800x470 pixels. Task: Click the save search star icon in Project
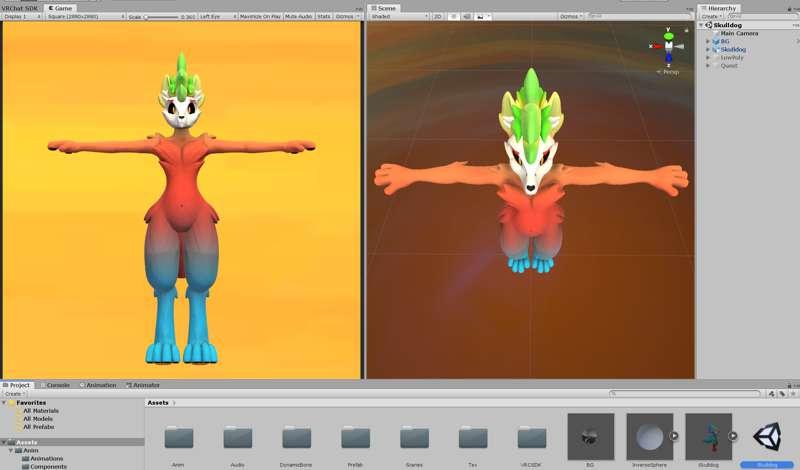tap(792, 393)
